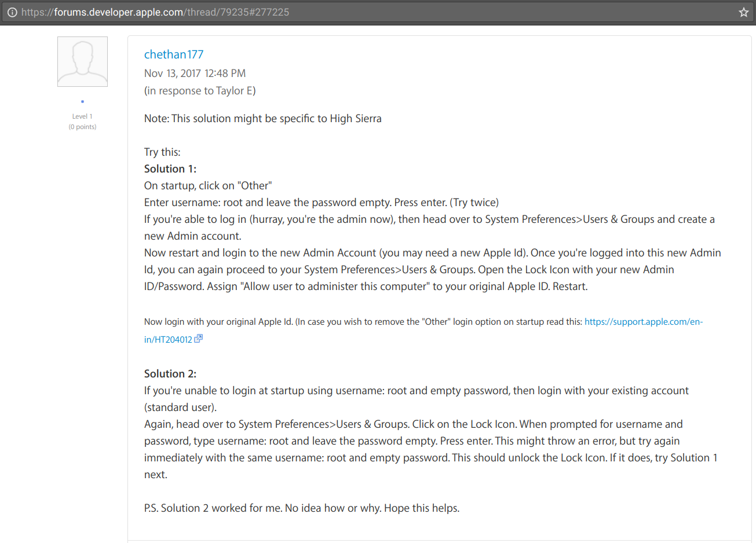Open chethan177's default avatar picture
The width and height of the screenshot is (756, 543).
(x=82, y=62)
